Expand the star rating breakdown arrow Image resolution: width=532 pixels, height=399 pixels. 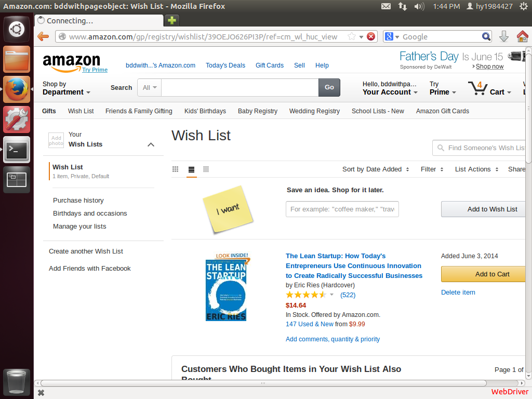[332, 295]
